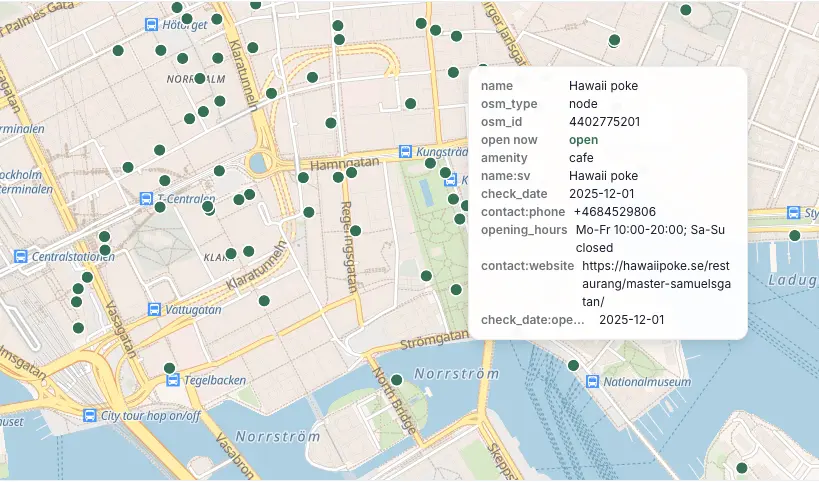Click the hawaiipoke.se website link
Viewport: 819px width, 482px height.
pyautogui.click(x=656, y=284)
